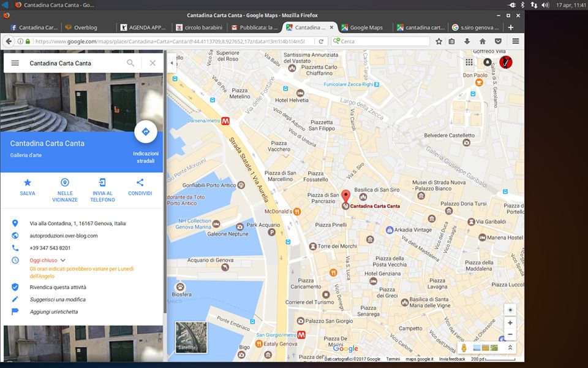
Task: Open the Firefox hamburger menu
Action: [516, 41]
